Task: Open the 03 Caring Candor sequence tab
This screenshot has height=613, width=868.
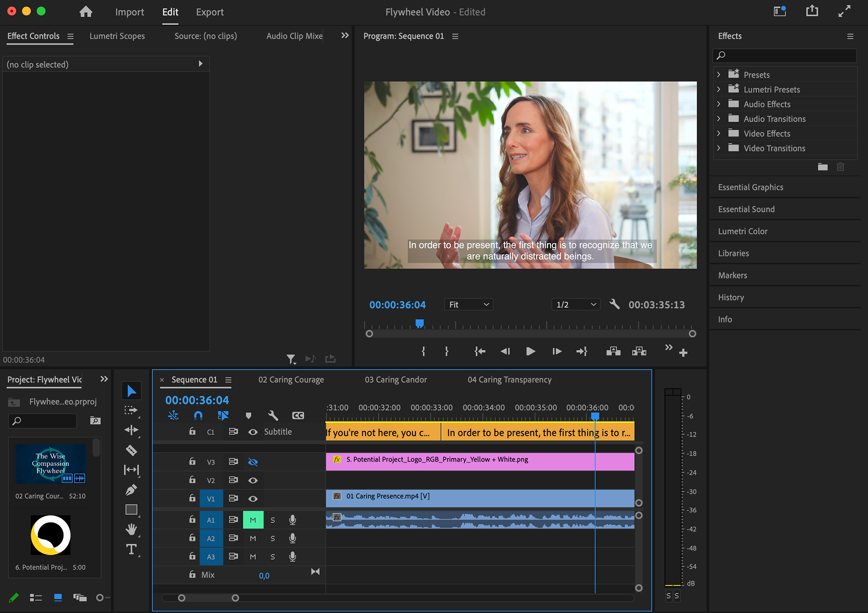Action: tap(396, 380)
